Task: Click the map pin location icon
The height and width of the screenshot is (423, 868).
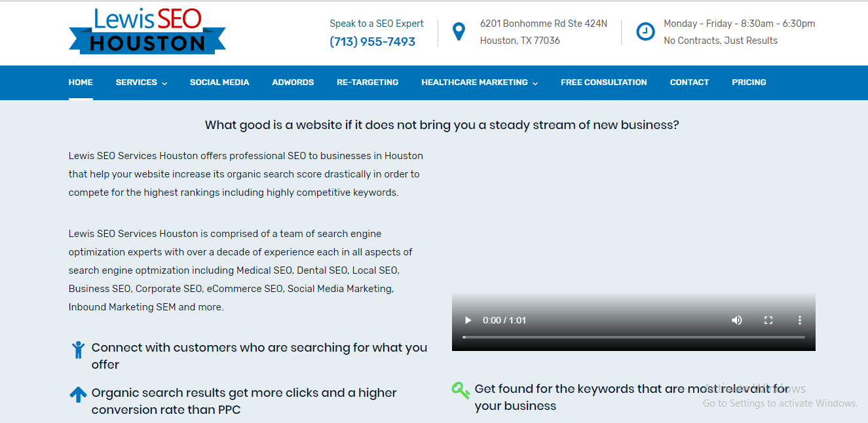Action: (459, 31)
